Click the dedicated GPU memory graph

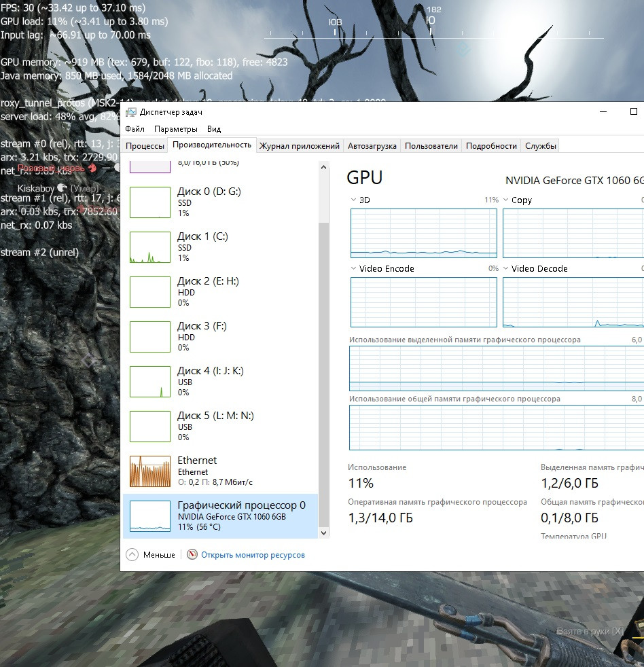tap(497, 368)
